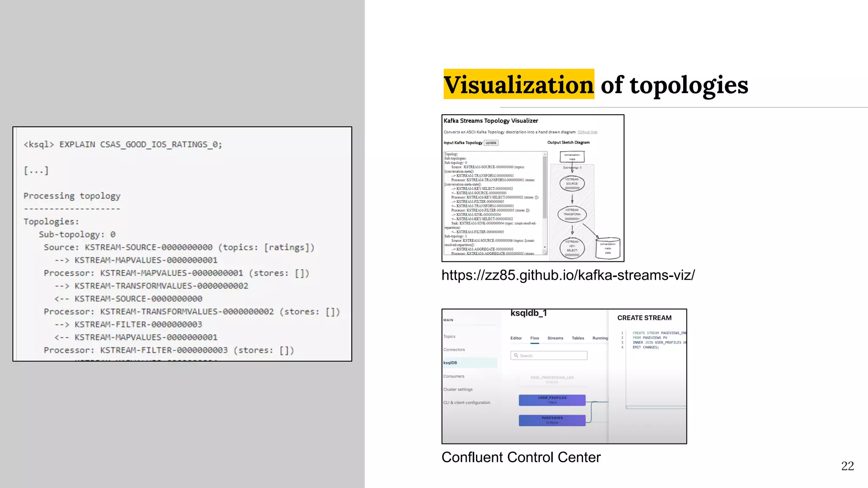This screenshot has width=868, height=488.
Task: Click the '--> KSTREAM-FILTER-0000000003' line
Action: coord(128,324)
